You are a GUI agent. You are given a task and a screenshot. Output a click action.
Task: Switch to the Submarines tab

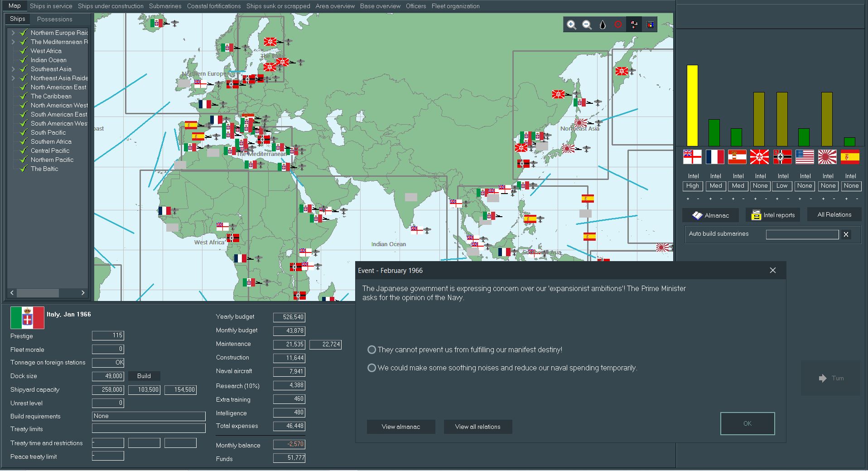(x=165, y=6)
